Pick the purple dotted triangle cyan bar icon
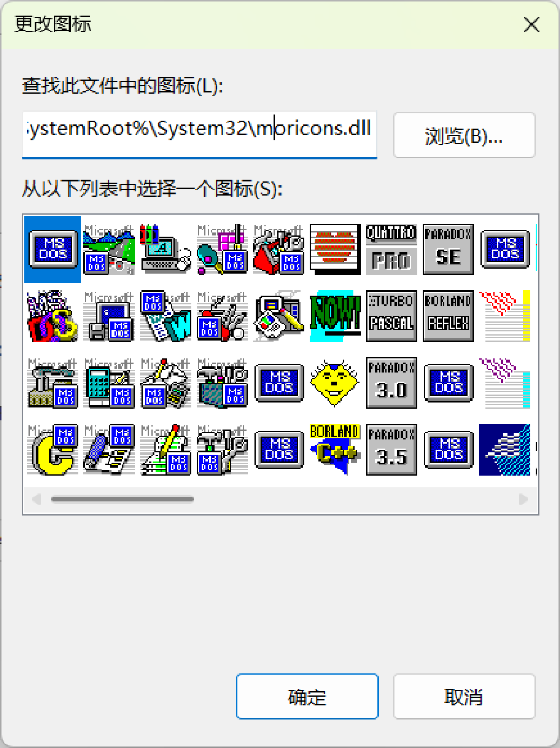 [x=505, y=383]
